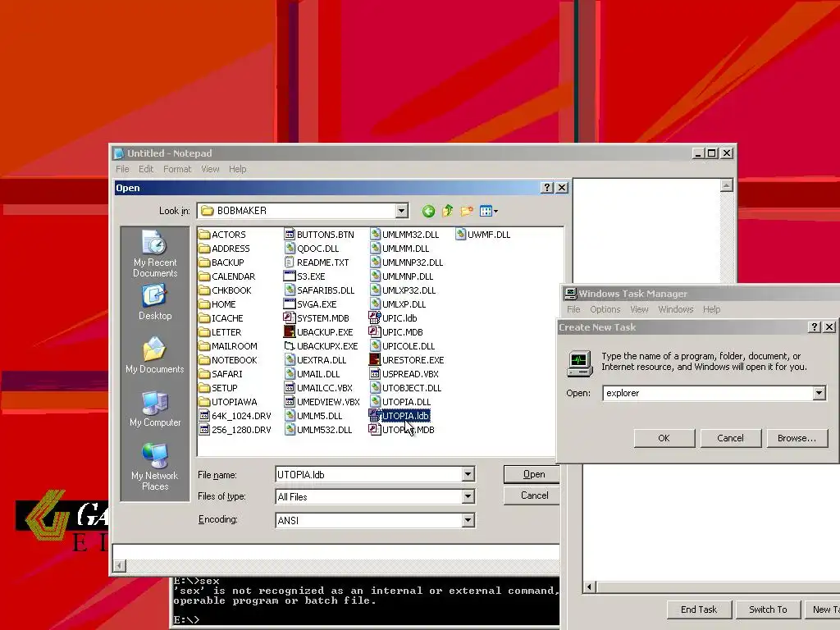Screen dimensions: 840x630
Task: Select the S3.EXE file
Action: [x=305, y=276]
